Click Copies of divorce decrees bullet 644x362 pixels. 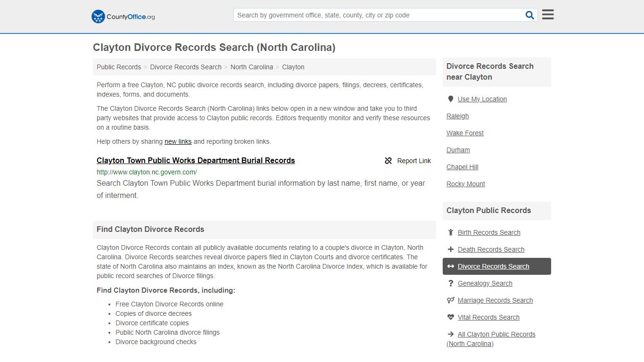coord(154,313)
